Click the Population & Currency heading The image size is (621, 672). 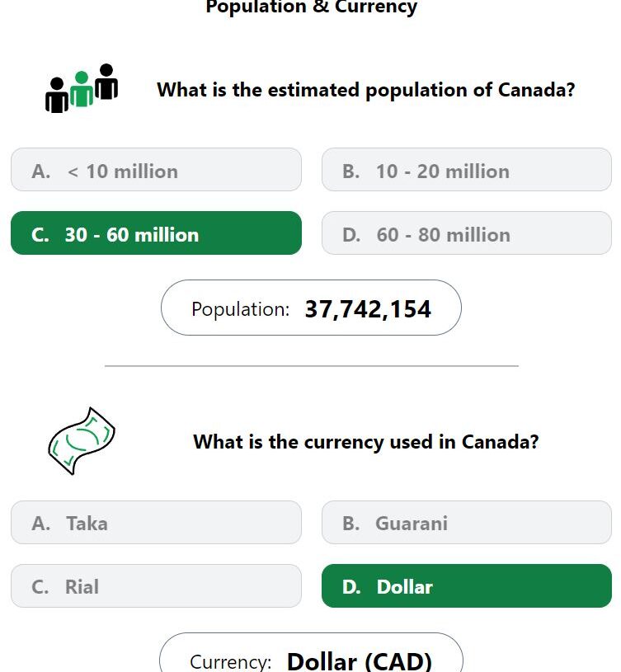312,7
